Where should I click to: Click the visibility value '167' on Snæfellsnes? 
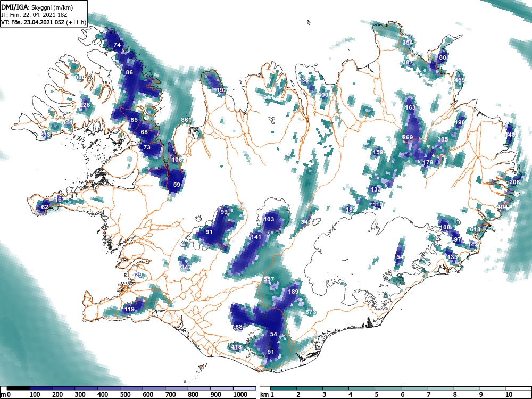click(x=60, y=199)
